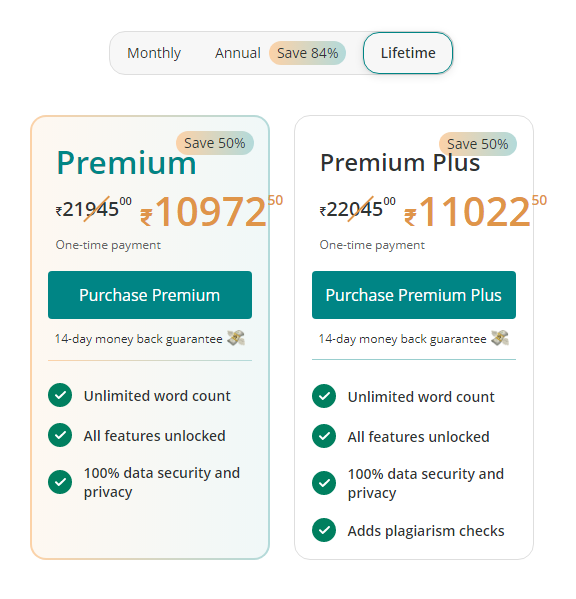
Task: Switch to the Monthly billing tab
Action: tap(154, 53)
